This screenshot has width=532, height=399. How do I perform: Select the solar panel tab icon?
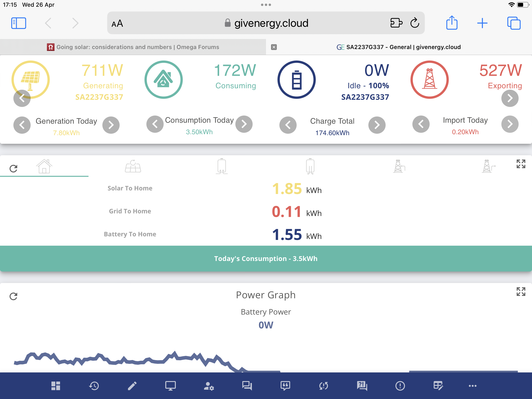click(133, 166)
